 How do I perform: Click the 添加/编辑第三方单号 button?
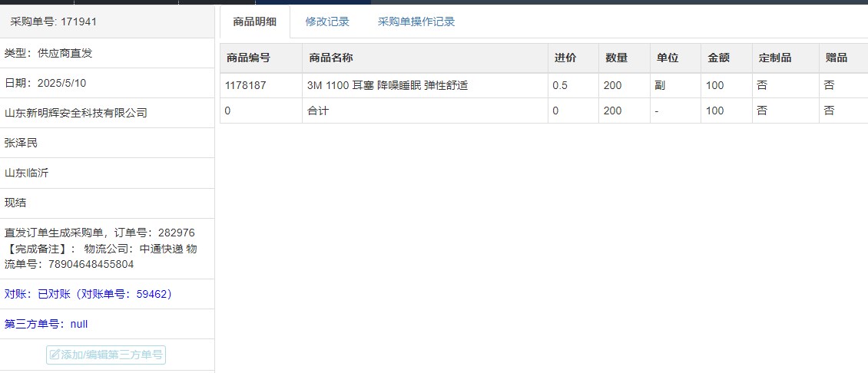pos(106,355)
